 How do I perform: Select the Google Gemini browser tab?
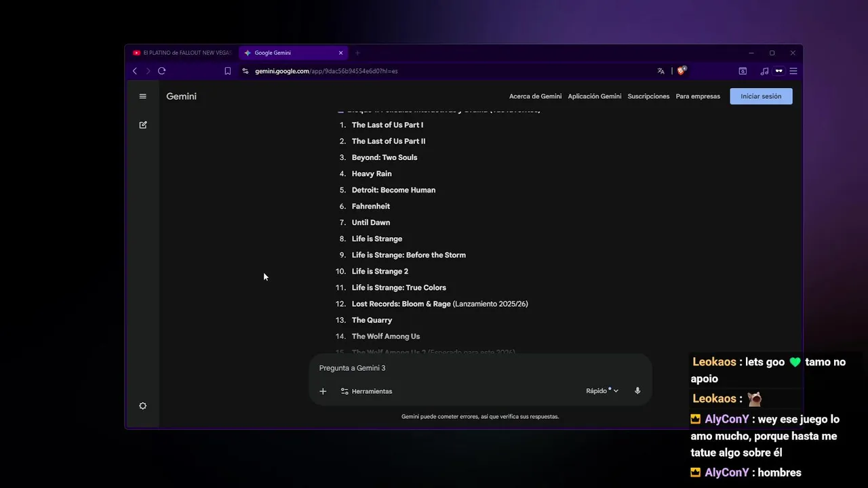292,53
